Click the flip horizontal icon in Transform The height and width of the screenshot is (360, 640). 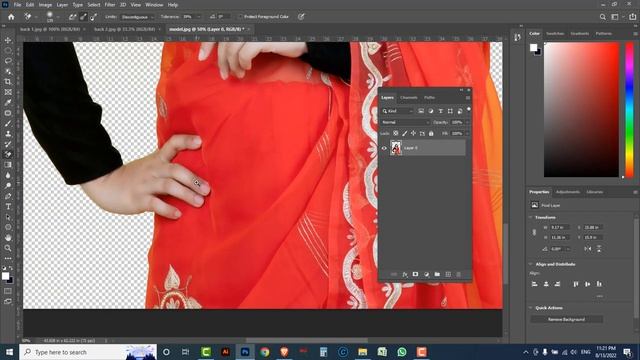pyautogui.click(x=588, y=249)
